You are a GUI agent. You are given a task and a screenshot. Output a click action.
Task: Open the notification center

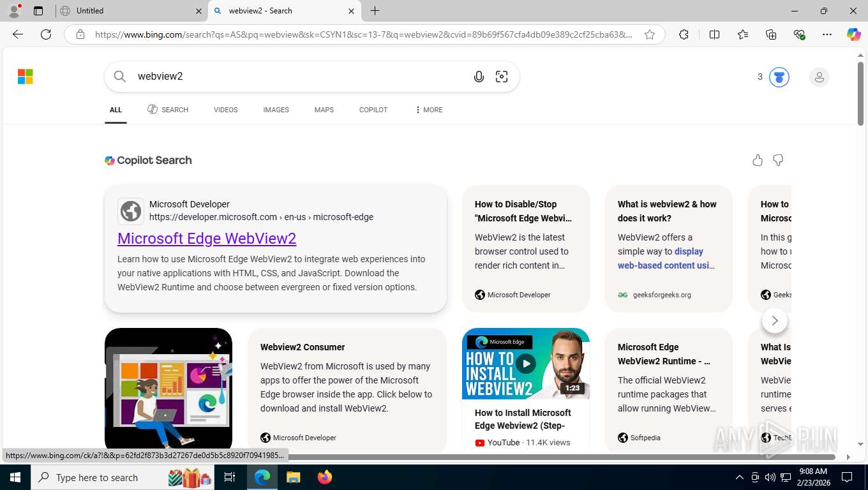coord(847,477)
